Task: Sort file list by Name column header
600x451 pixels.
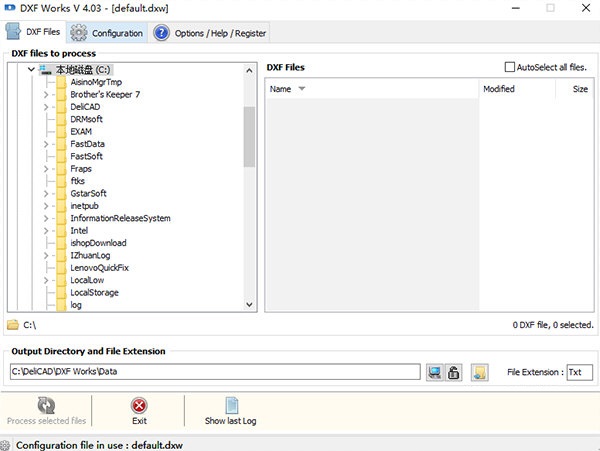Action: click(281, 89)
